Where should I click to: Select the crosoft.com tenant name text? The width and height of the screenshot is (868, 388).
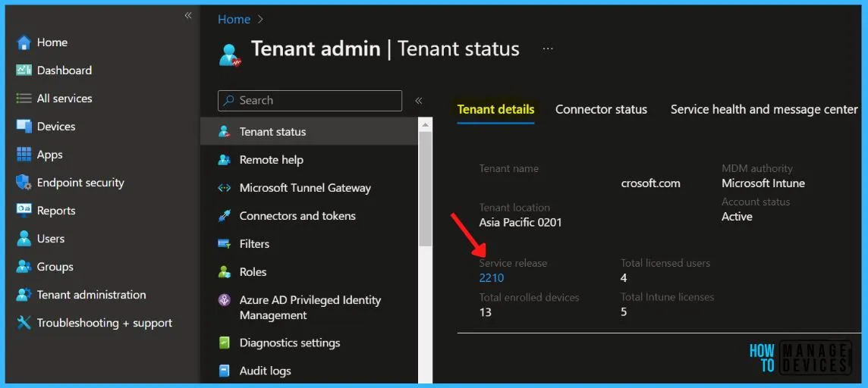point(650,183)
